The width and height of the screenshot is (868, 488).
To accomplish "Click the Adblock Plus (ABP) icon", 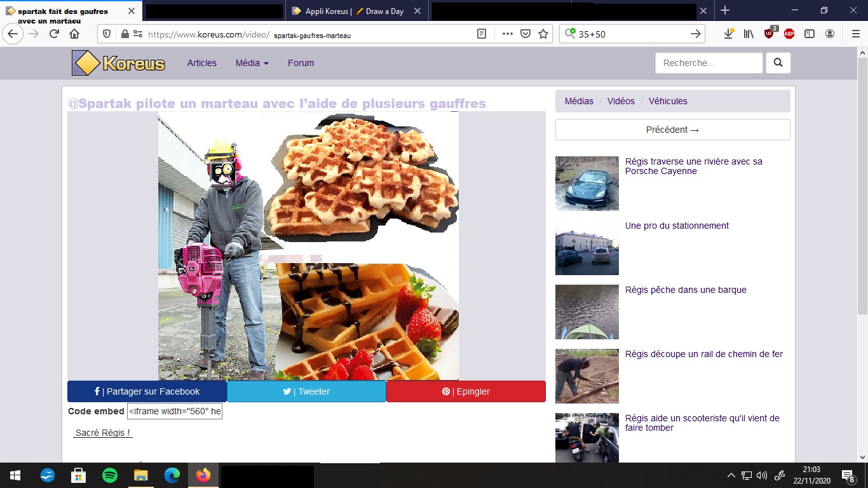I will click(789, 34).
